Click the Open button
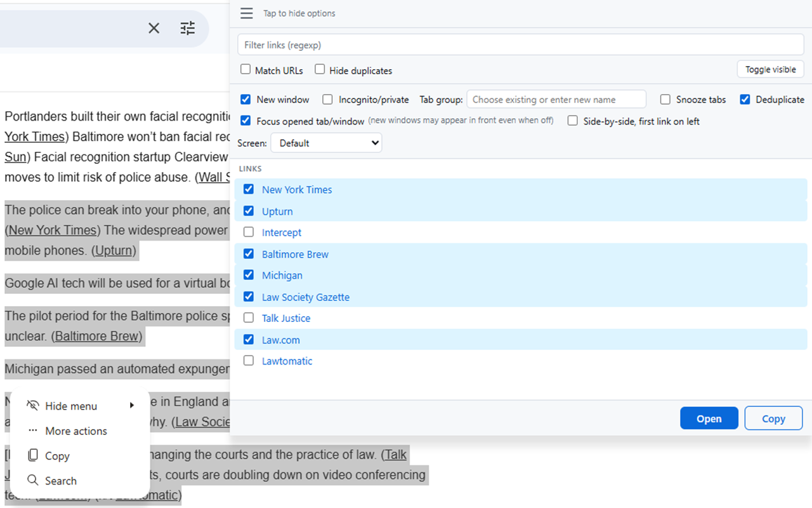The width and height of the screenshot is (812, 508). tap(709, 418)
